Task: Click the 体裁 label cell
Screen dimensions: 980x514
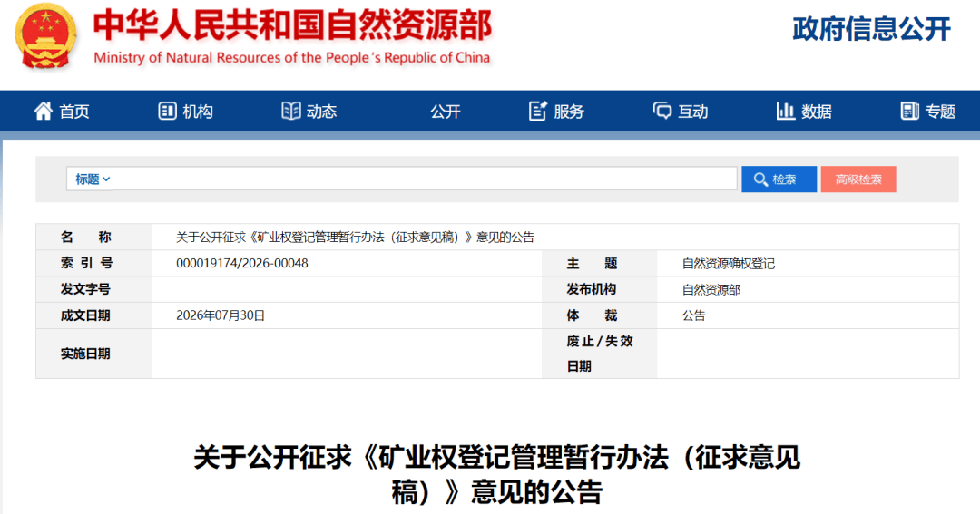Action: [x=600, y=315]
